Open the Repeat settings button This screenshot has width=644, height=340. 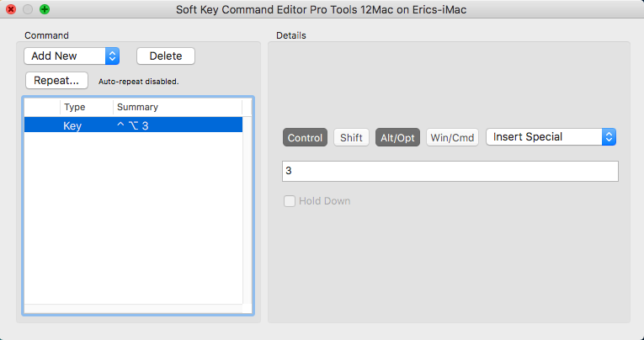coord(56,81)
